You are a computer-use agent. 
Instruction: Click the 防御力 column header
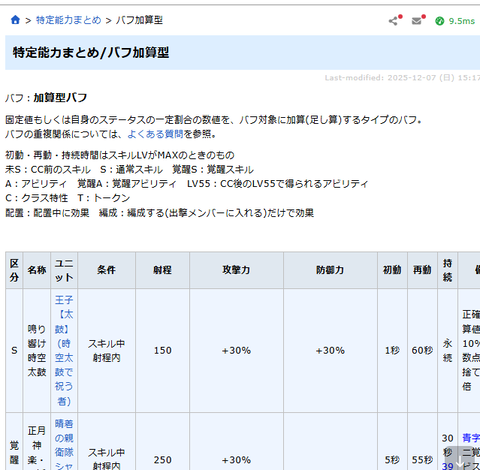[x=330, y=270]
